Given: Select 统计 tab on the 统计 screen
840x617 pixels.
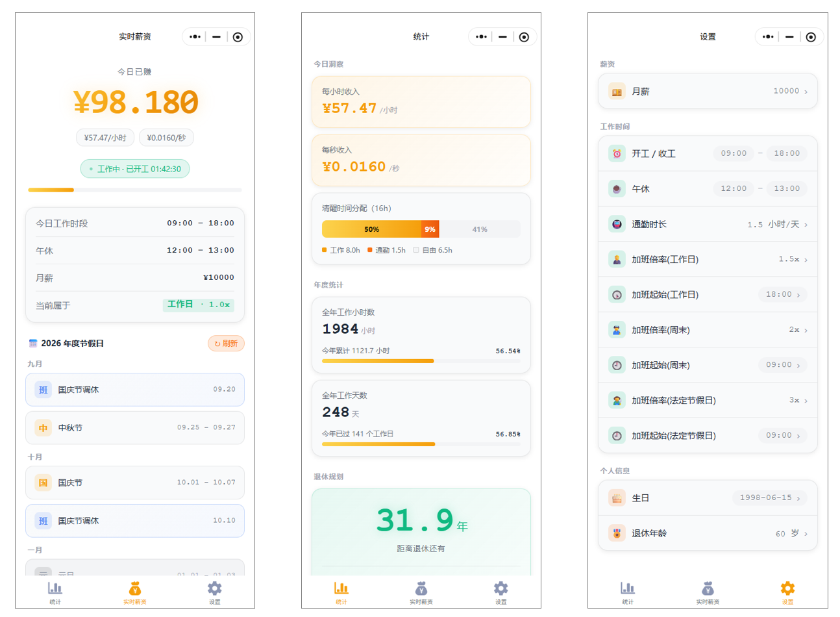Looking at the screenshot, I should [x=341, y=593].
